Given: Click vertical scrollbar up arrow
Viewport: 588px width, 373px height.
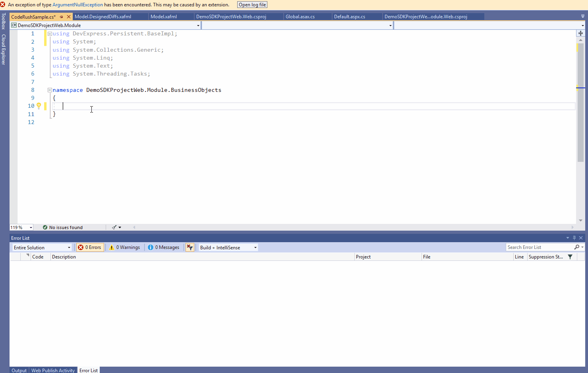Looking at the screenshot, I should (580, 40).
